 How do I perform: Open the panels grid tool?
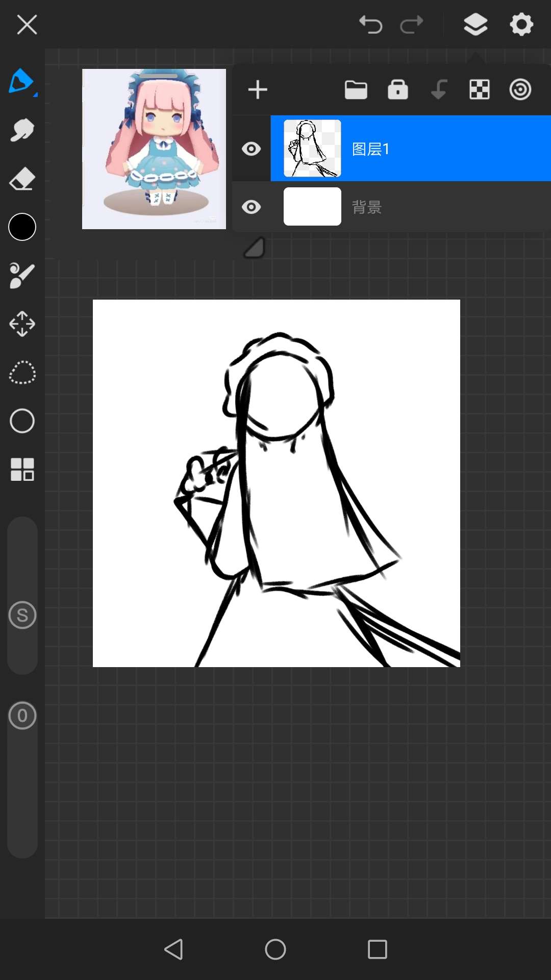[x=22, y=469]
